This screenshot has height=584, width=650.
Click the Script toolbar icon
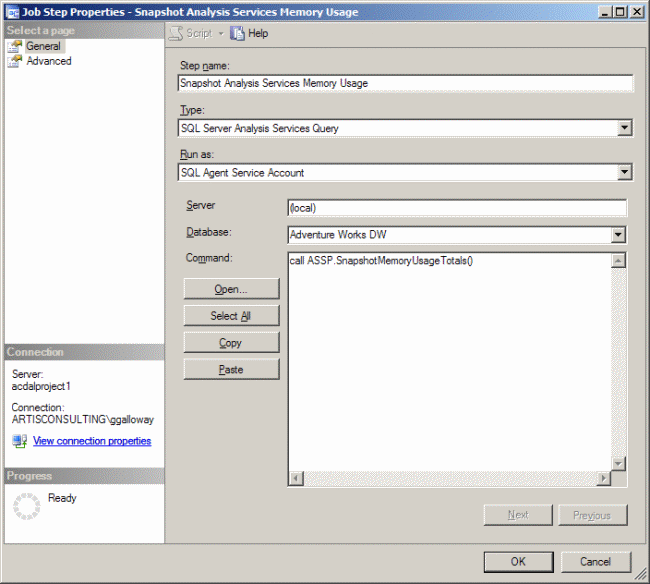[x=175, y=33]
